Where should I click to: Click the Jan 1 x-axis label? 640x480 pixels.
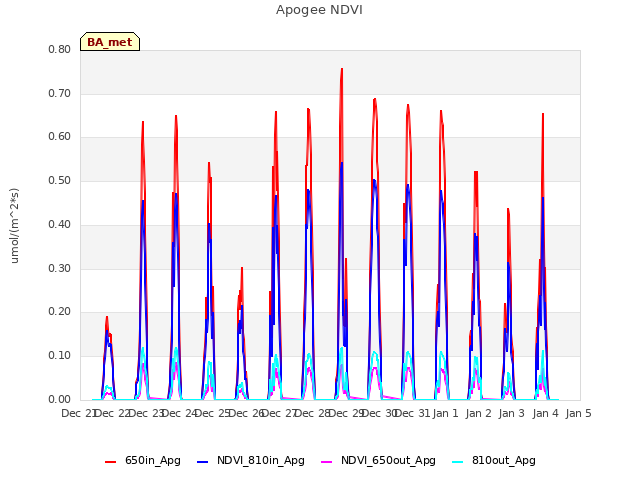click(x=445, y=413)
